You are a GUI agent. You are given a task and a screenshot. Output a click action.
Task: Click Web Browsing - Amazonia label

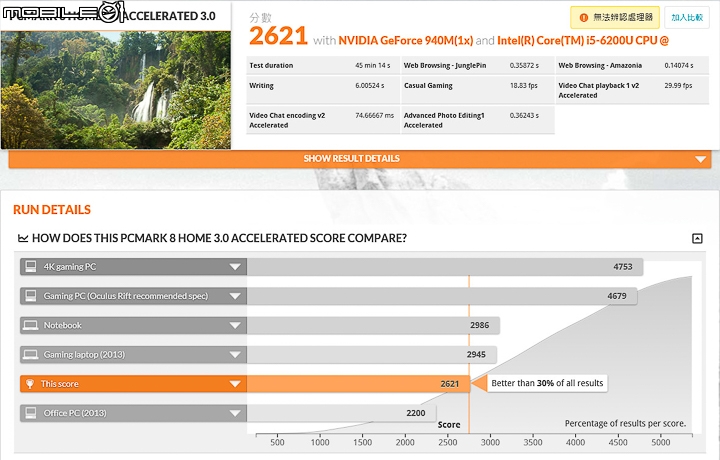point(600,65)
